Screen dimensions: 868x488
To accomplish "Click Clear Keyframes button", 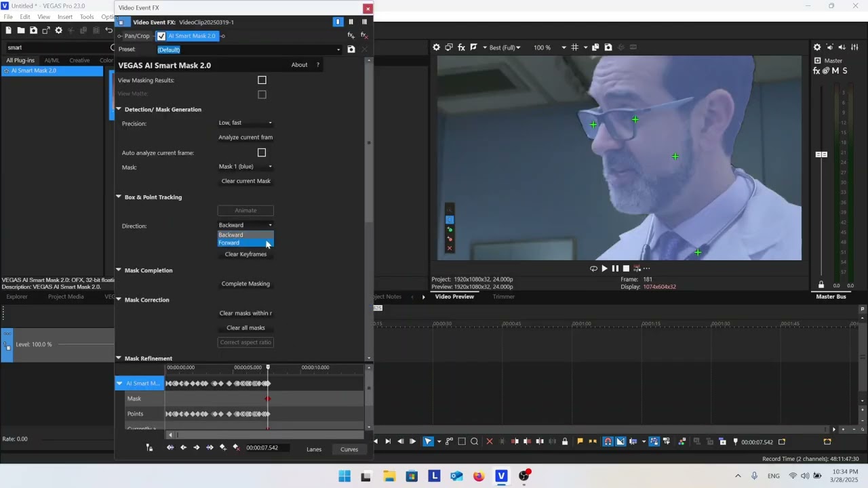I will point(245,254).
